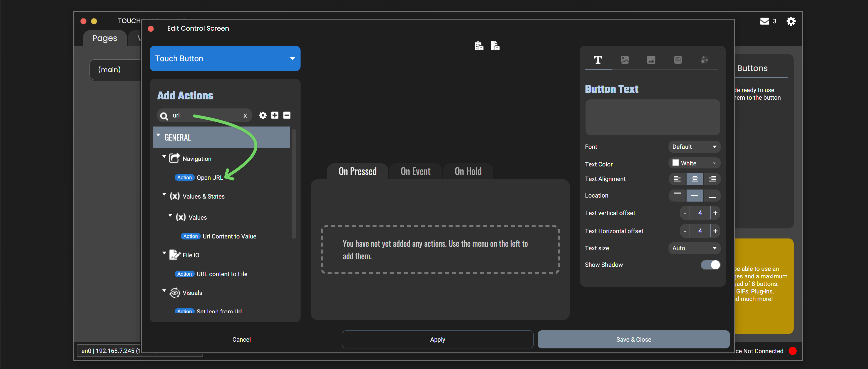
Task: Click the paste clipboard icon above actions
Action: click(478, 46)
